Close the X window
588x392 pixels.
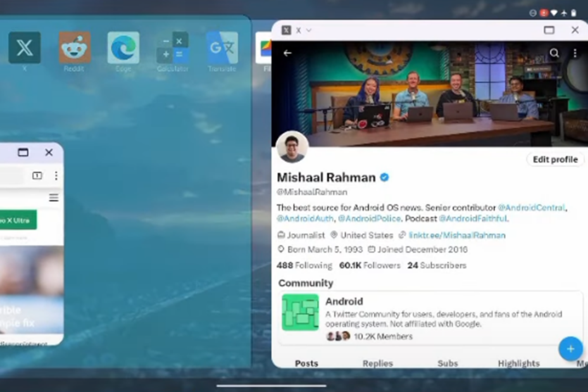pyautogui.click(x=575, y=30)
